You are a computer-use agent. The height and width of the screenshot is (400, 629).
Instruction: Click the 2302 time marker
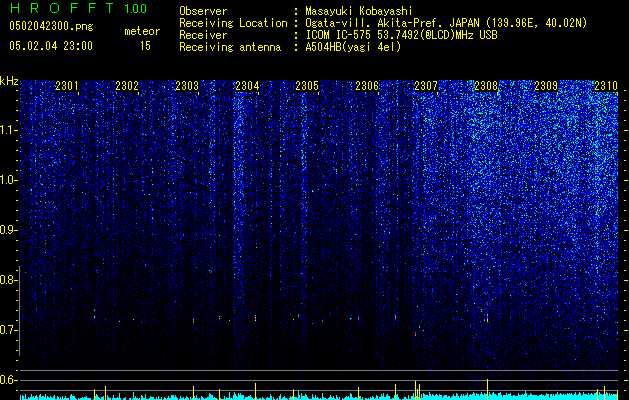point(127,86)
